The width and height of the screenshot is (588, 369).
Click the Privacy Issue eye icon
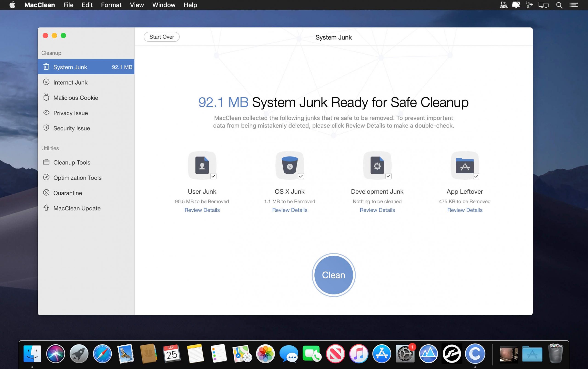[x=46, y=113]
